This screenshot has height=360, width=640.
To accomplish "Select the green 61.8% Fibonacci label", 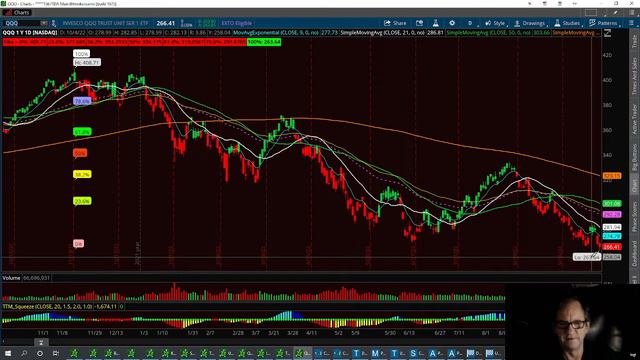I will click(82, 132).
